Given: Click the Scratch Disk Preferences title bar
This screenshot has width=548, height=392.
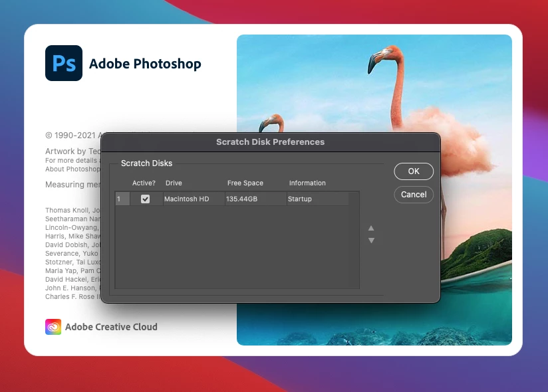Looking at the screenshot, I should pyautogui.click(x=270, y=142).
